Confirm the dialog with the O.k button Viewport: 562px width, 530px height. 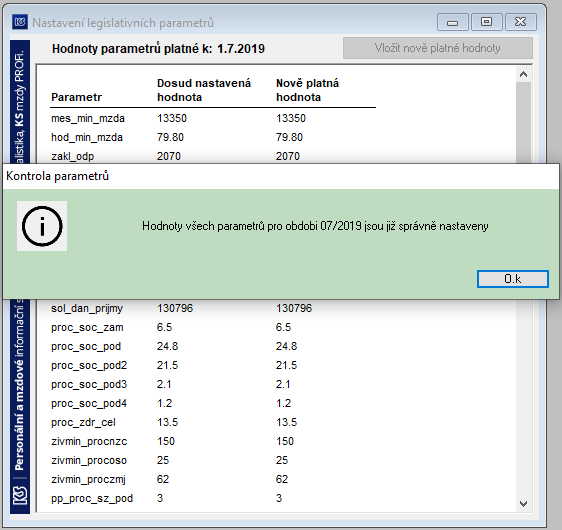513,279
